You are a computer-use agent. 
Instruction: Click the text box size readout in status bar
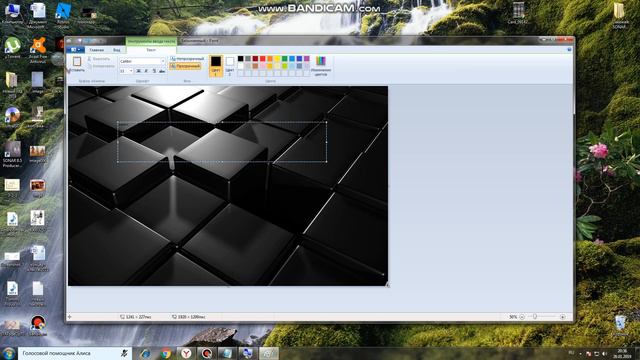click(136, 317)
